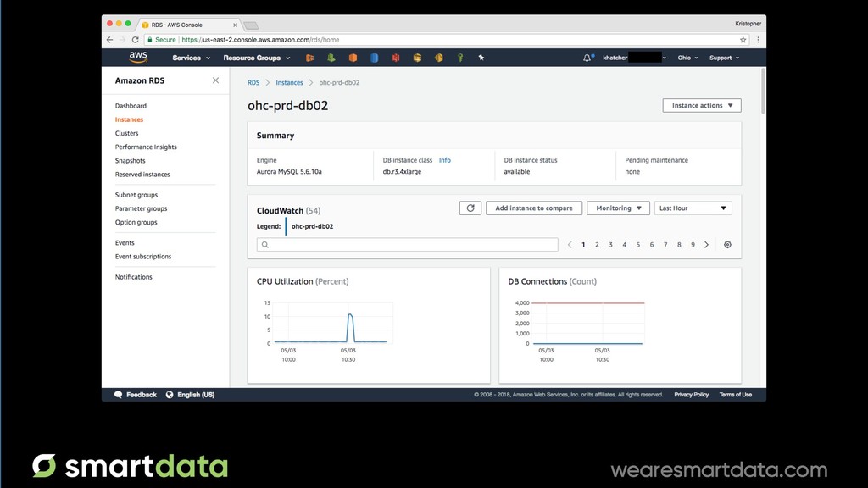Click the first orange service shortcut icon

309,58
